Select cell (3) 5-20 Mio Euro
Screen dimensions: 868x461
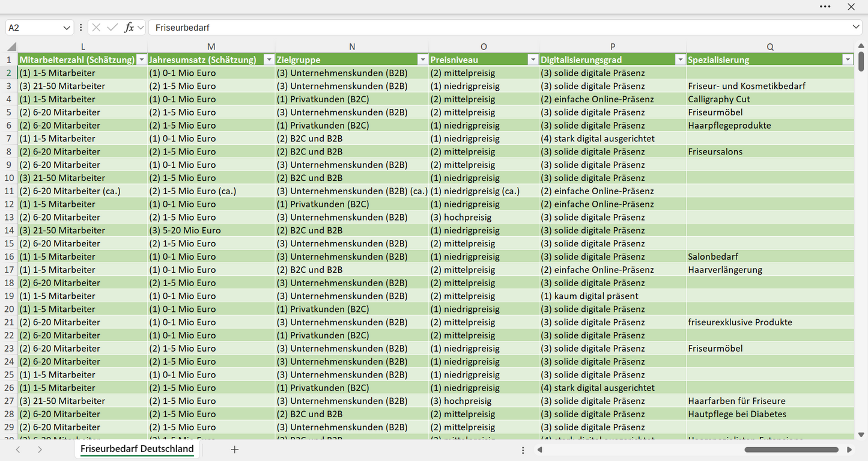point(211,230)
